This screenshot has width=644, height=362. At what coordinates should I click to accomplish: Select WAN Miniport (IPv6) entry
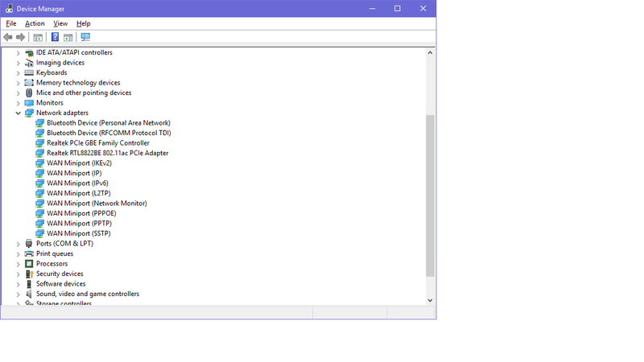point(77,183)
